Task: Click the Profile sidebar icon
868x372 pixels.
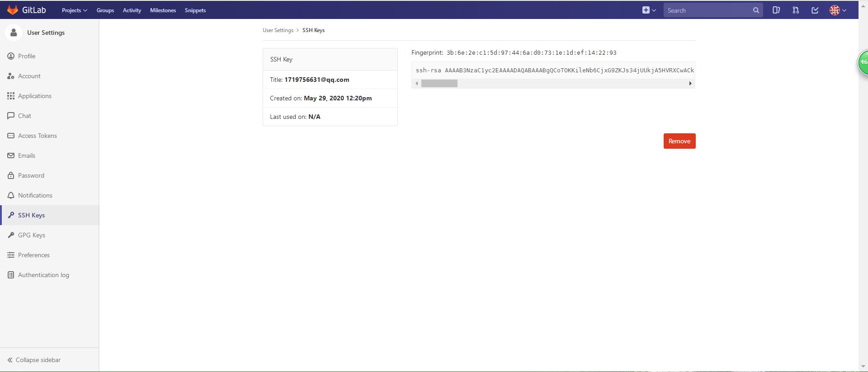Action: point(11,56)
